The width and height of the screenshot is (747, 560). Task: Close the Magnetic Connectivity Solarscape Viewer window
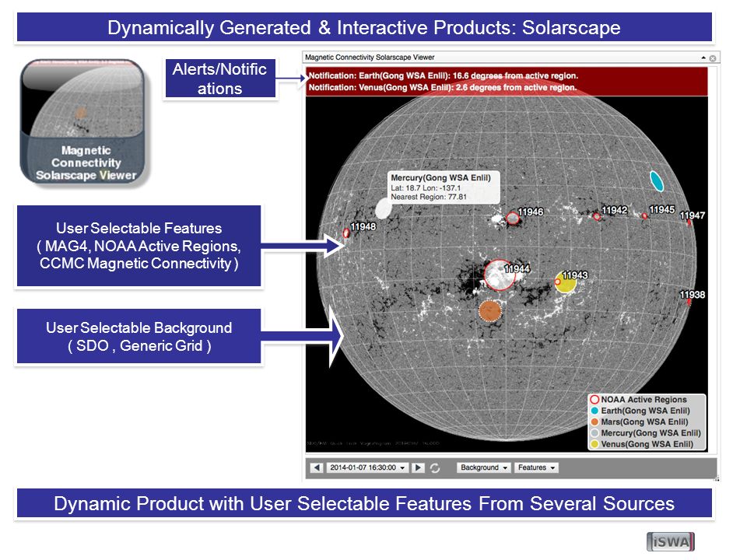(713, 58)
